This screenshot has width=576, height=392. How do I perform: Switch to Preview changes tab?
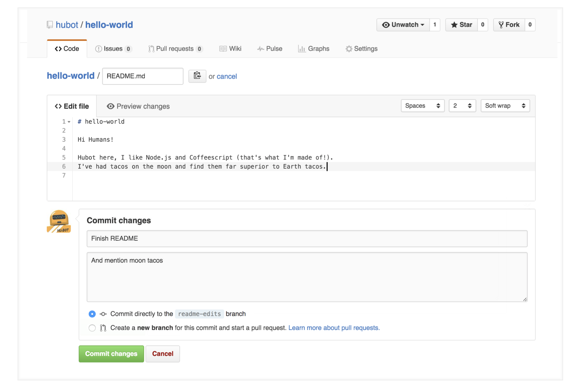[138, 106]
